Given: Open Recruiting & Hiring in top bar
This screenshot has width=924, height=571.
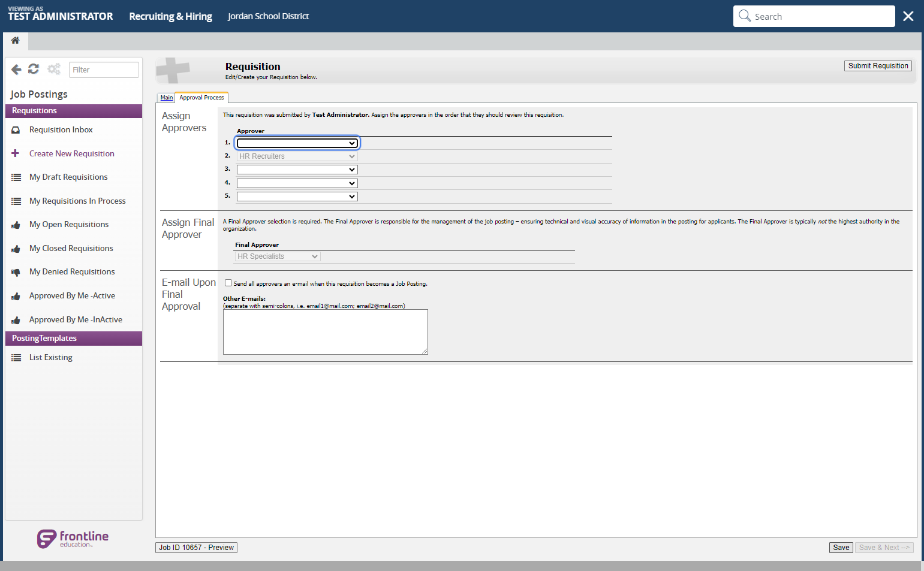Looking at the screenshot, I should 170,16.
